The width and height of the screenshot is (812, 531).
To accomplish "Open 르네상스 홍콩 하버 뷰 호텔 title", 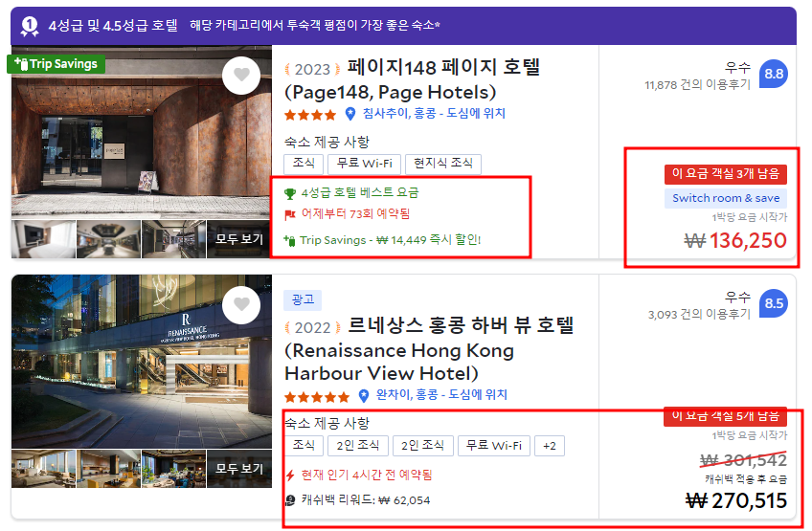I will 429,349.
